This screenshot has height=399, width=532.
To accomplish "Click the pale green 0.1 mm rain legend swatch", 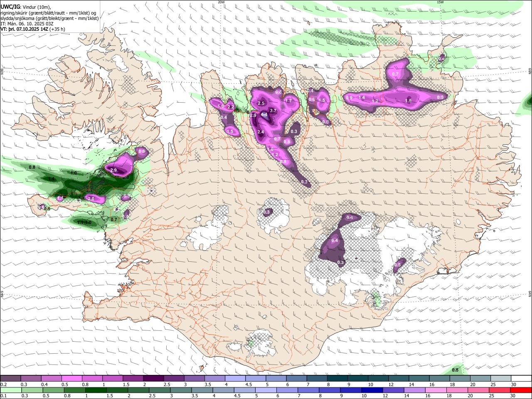I will (x=10, y=390).
